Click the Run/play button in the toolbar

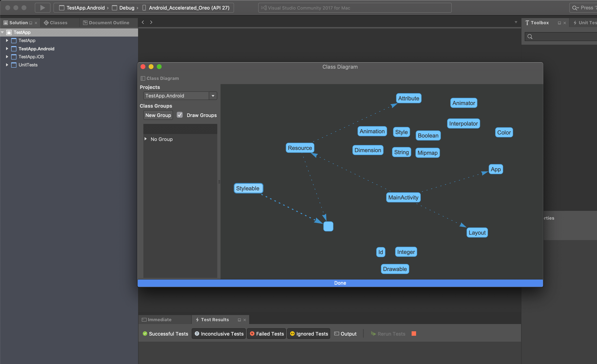click(42, 8)
